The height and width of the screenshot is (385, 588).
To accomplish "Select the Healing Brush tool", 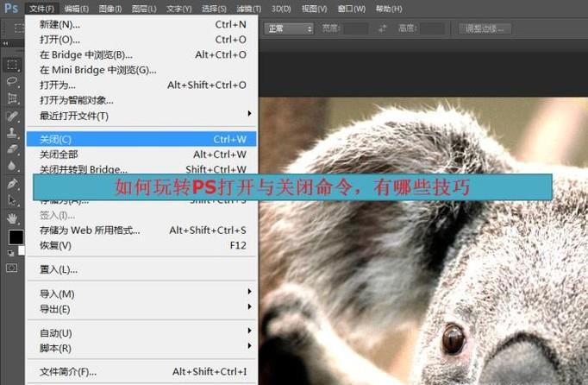I will click(12, 116).
